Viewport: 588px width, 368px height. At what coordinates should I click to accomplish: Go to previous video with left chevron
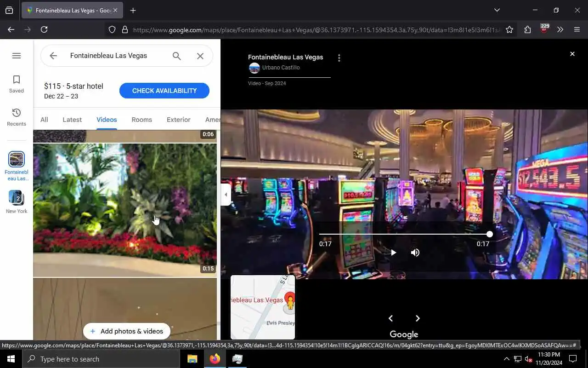(390, 318)
